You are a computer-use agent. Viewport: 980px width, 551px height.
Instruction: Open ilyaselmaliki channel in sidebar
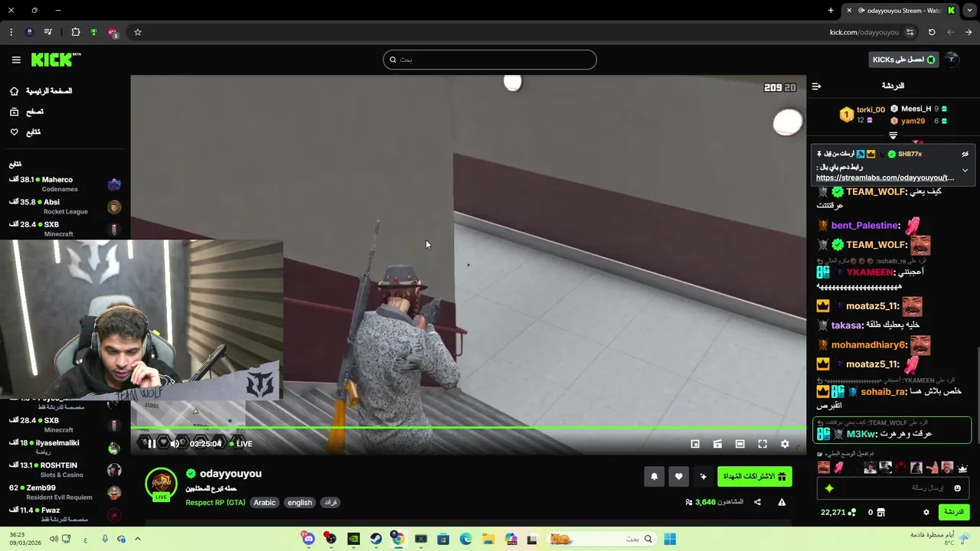pyautogui.click(x=64, y=447)
